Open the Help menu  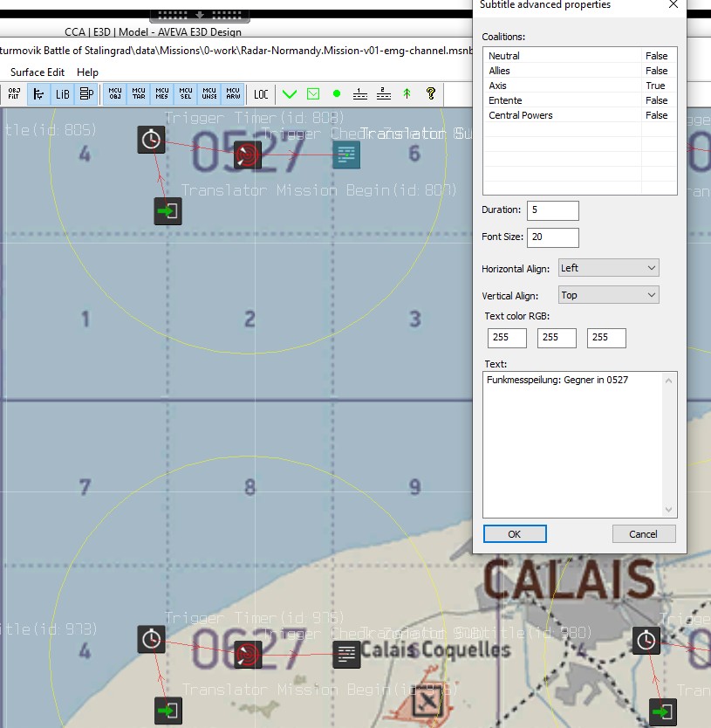[x=87, y=72]
